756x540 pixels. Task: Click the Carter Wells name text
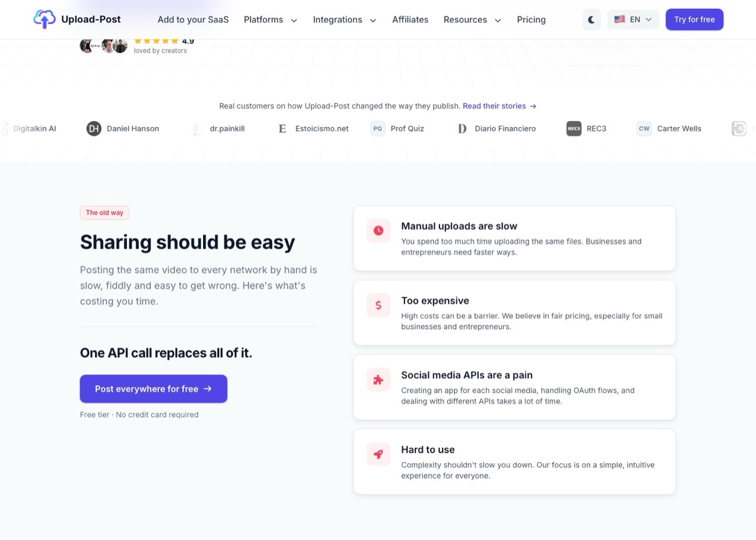679,128
